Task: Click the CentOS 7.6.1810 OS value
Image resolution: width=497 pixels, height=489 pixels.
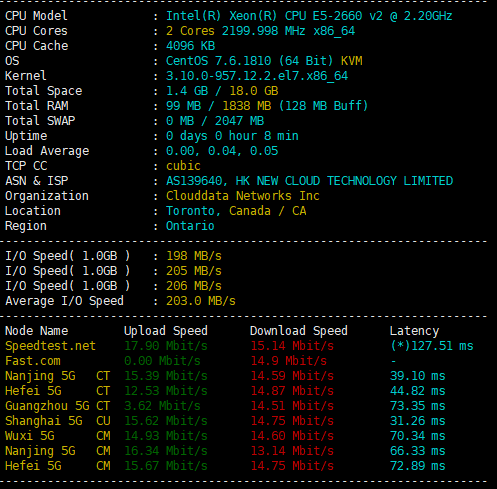Action: point(249,61)
